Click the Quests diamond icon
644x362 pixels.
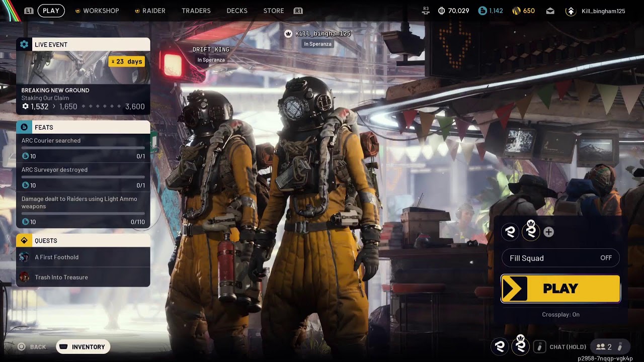(24, 240)
